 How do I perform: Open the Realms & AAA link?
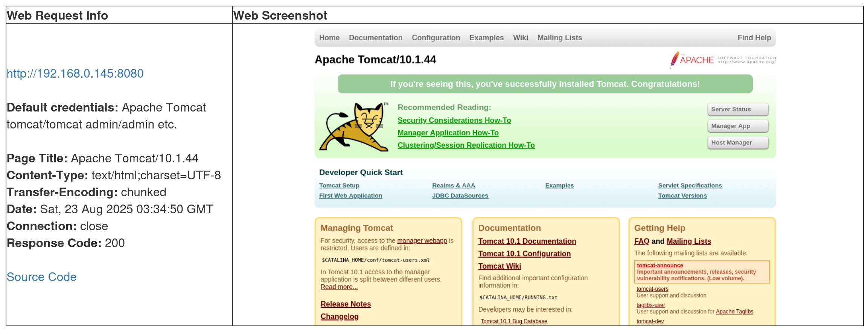pyautogui.click(x=454, y=185)
